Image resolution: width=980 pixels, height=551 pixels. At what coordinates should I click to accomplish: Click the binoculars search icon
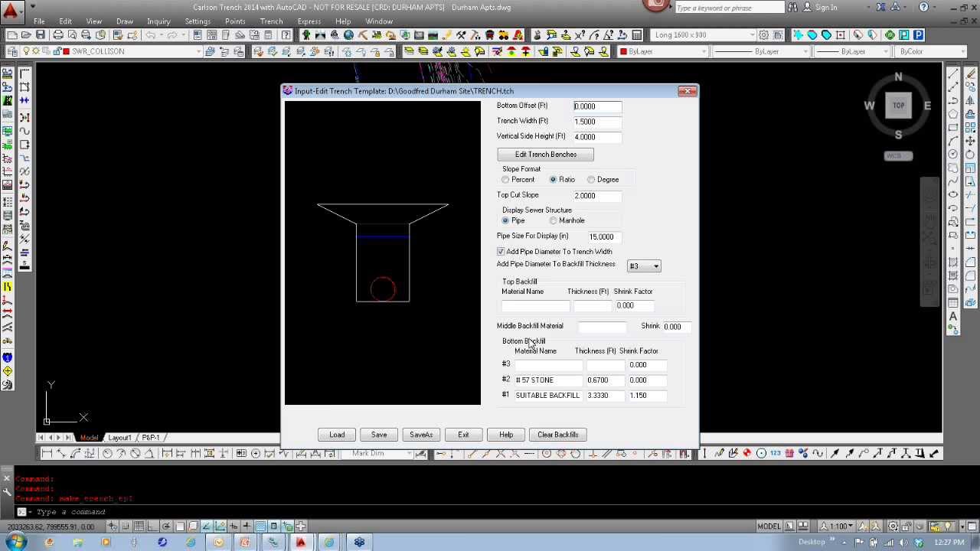793,8
